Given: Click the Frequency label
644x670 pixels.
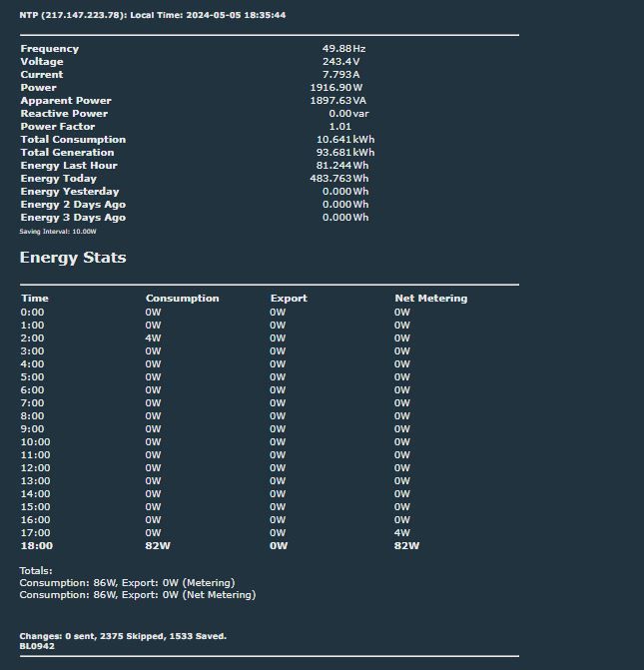Looking at the screenshot, I should 50,49.
